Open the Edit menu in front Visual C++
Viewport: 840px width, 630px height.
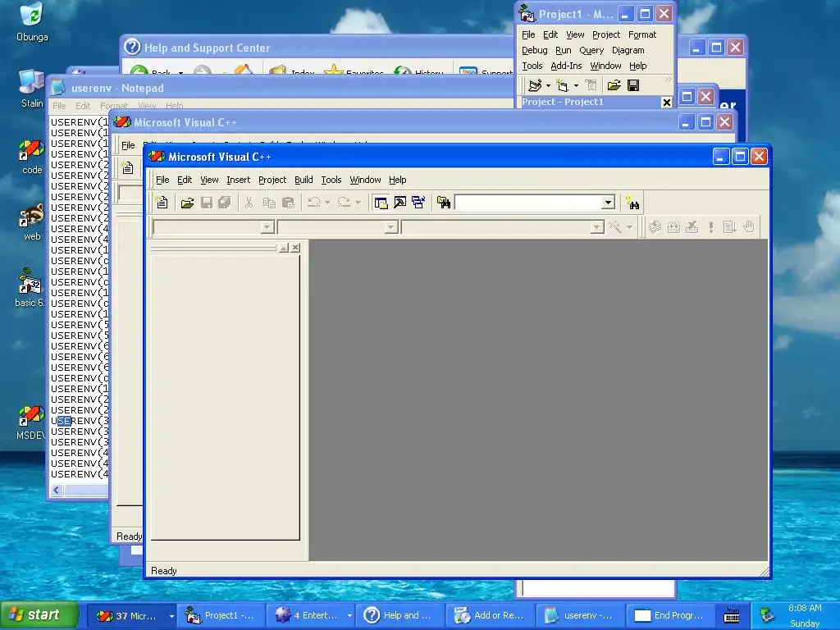(185, 180)
